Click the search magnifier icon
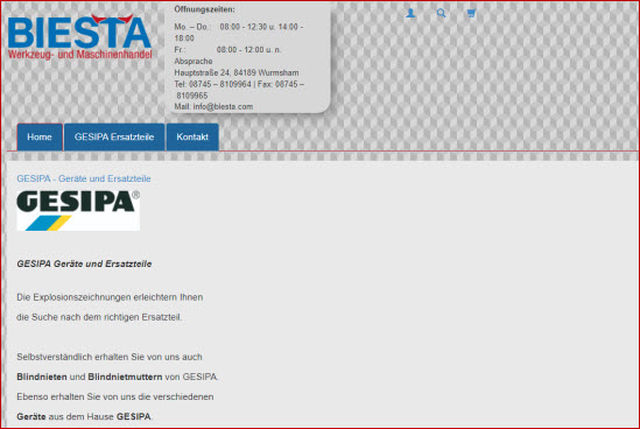This screenshot has width=640, height=429. [x=441, y=13]
